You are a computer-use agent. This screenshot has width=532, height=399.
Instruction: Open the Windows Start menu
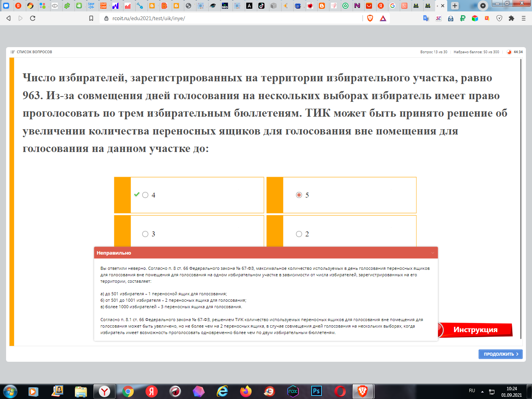pos(10,391)
